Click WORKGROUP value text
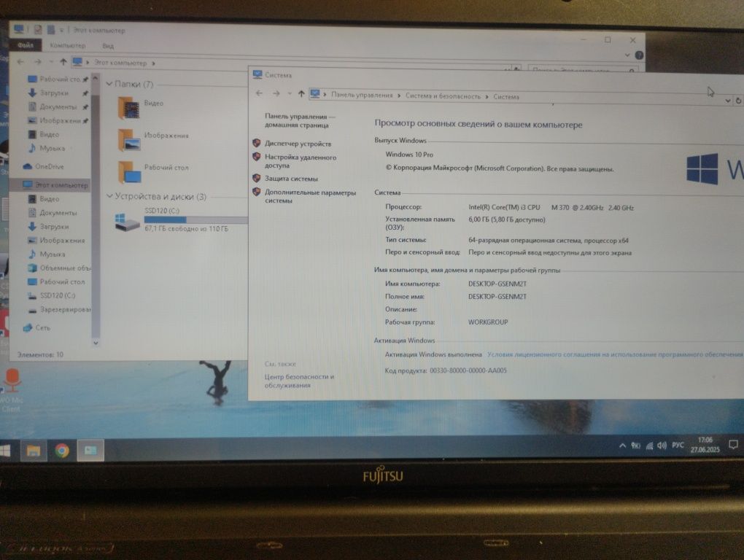 488,322
